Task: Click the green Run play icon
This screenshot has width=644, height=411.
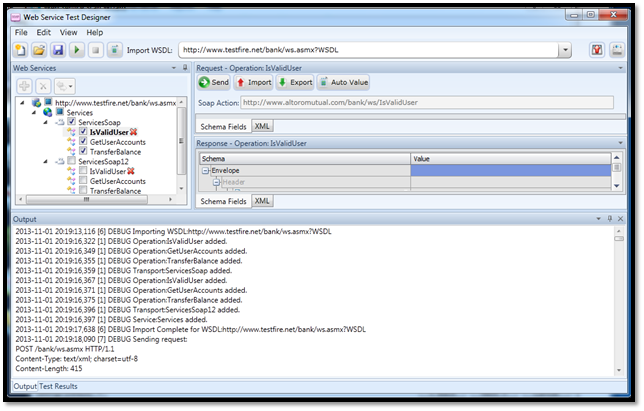Action: tap(76, 50)
